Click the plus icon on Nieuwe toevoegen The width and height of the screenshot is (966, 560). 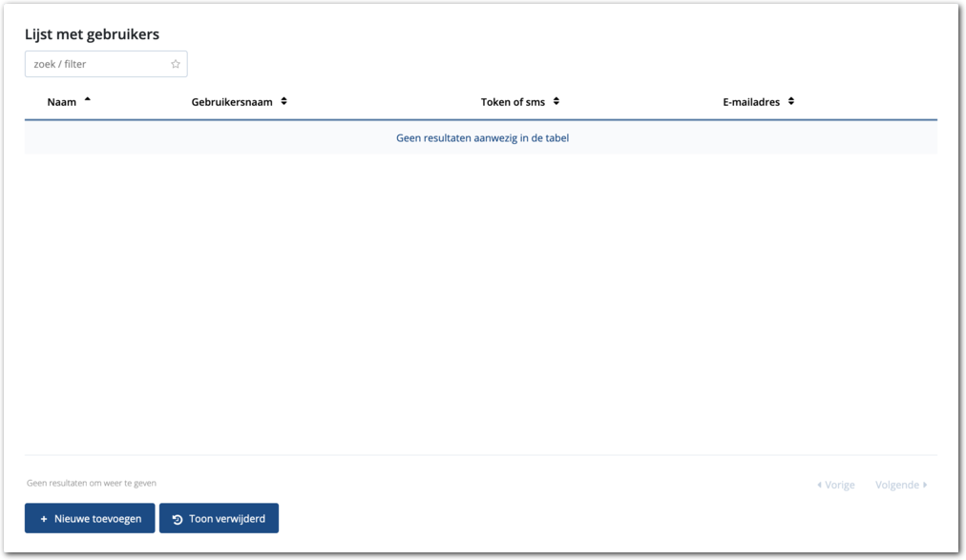click(44, 519)
